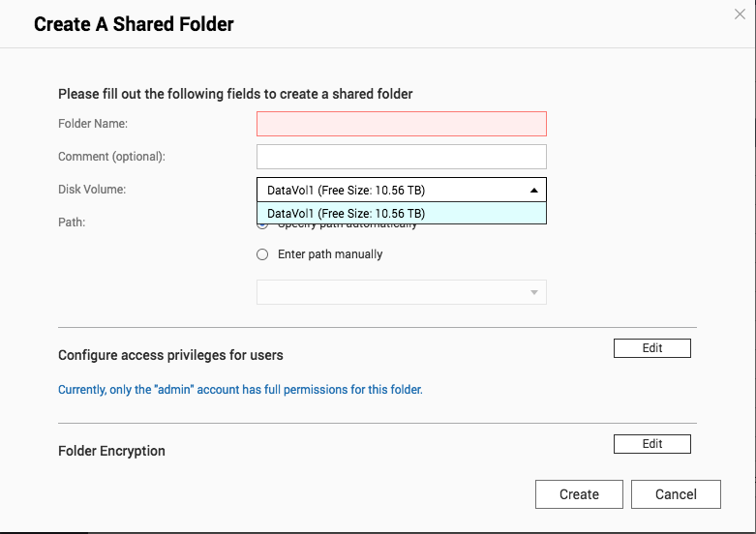Click the Path label
Image resolution: width=756 pixels, height=534 pixels.
[72, 222]
